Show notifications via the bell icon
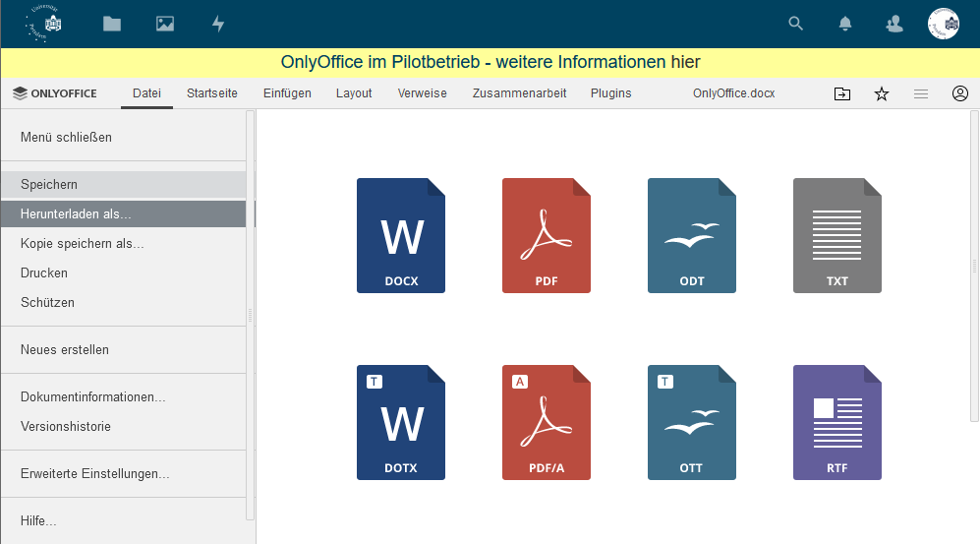The height and width of the screenshot is (544, 980). point(845,24)
